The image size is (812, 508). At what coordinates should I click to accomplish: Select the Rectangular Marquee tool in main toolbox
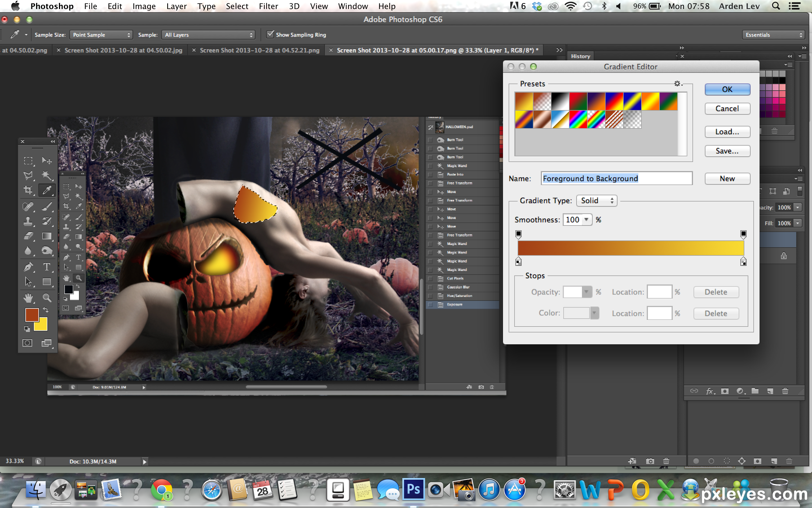click(x=28, y=161)
